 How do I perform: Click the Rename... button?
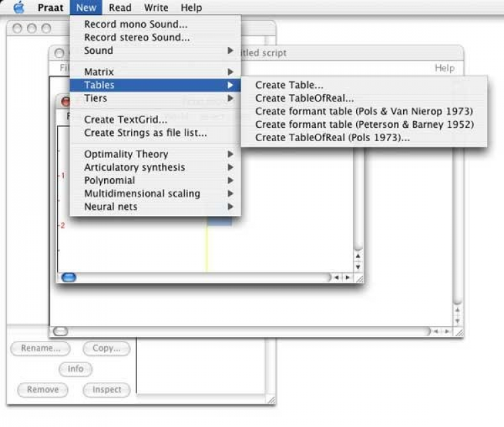point(40,348)
